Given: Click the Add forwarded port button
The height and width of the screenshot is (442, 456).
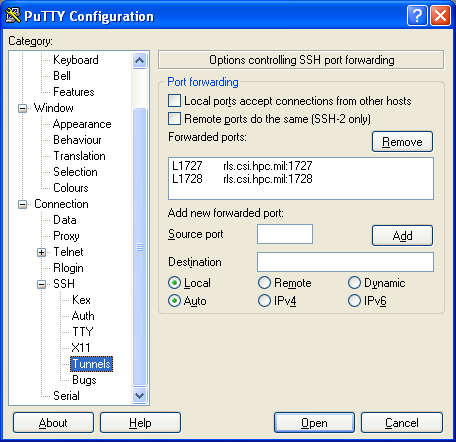Looking at the screenshot, I should pyautogui.click(x=402, y=235).
